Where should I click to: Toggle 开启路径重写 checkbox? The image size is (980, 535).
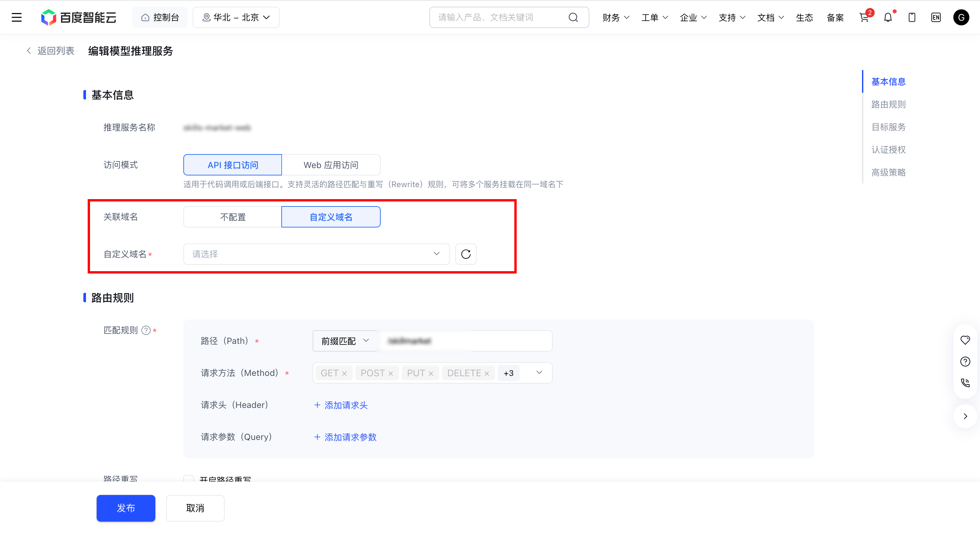(189, 479)
